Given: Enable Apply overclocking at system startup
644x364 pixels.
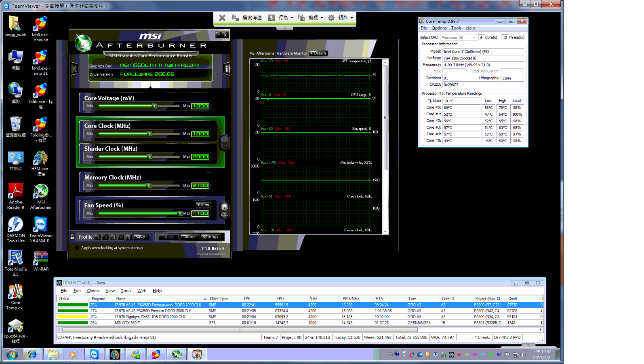Looking at the screenshot, I should [x=77, y=248].
